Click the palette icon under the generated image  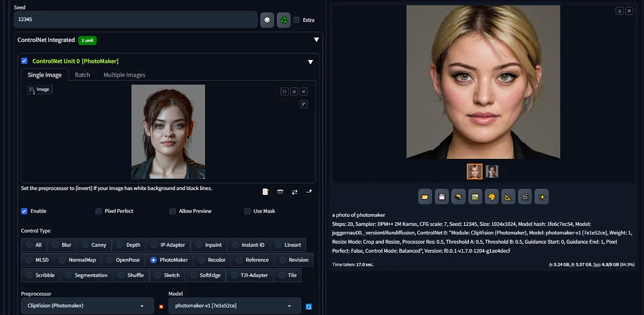492,196
